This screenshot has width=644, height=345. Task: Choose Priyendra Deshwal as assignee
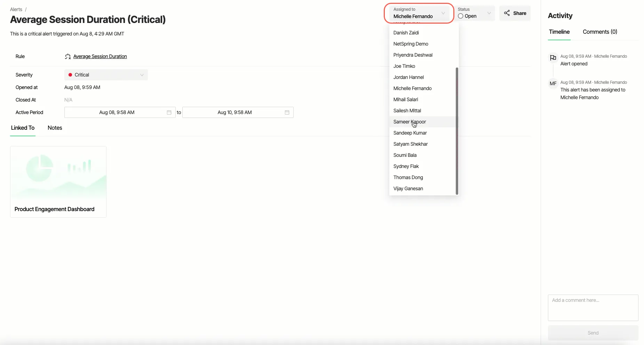pos(422,55)
